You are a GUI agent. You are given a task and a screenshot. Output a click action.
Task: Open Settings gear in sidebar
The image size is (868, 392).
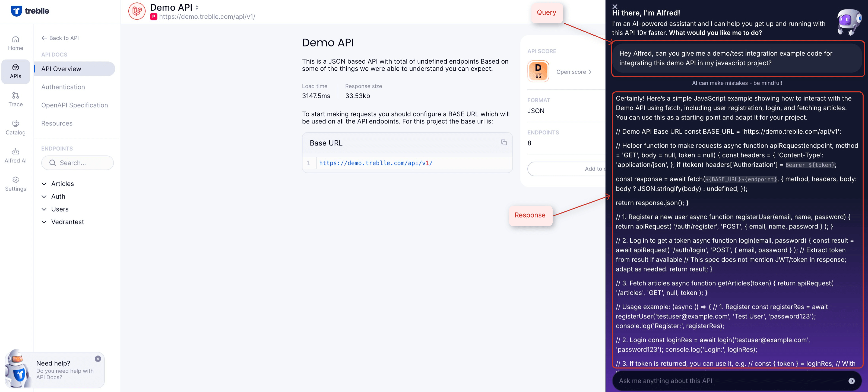click(x=15, y=184)
